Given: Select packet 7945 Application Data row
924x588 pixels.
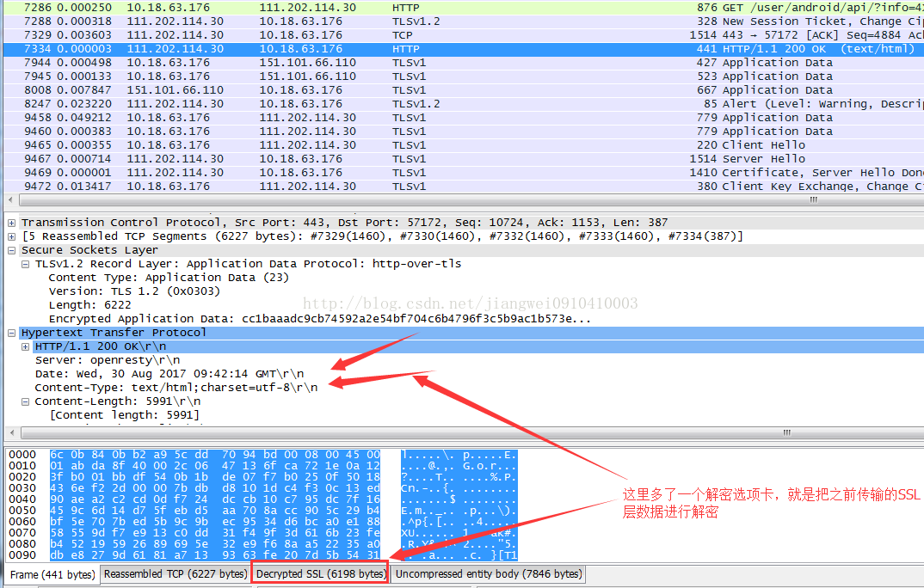Looking at the screenshot, I should [464, 77].
